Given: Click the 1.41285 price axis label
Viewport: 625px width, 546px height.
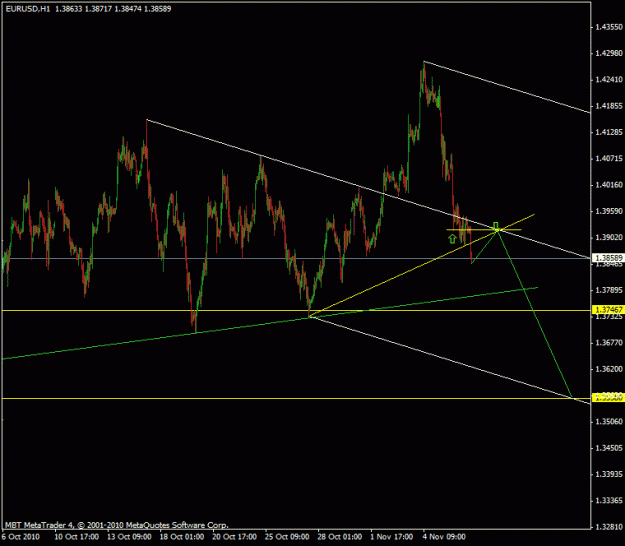Looking at the screenshot, I should [609, 132].
